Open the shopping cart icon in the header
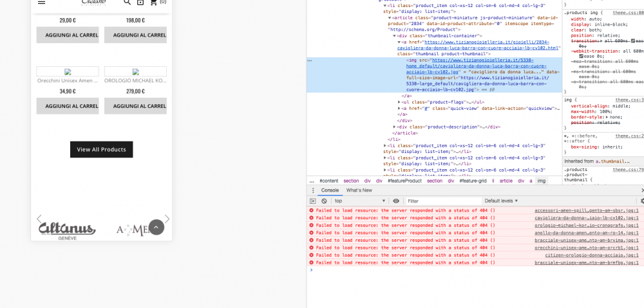Viewport: 644px width, 308px height. tap(154, 2)
